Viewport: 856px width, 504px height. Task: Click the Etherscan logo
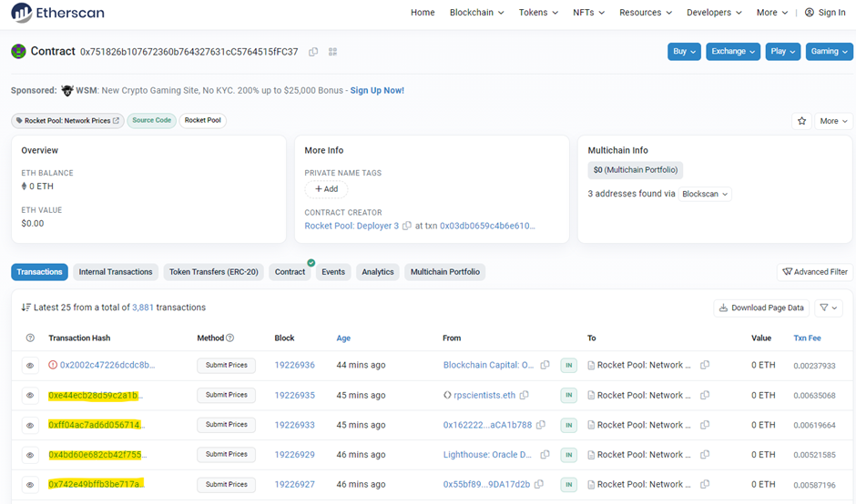pos(57,13)
